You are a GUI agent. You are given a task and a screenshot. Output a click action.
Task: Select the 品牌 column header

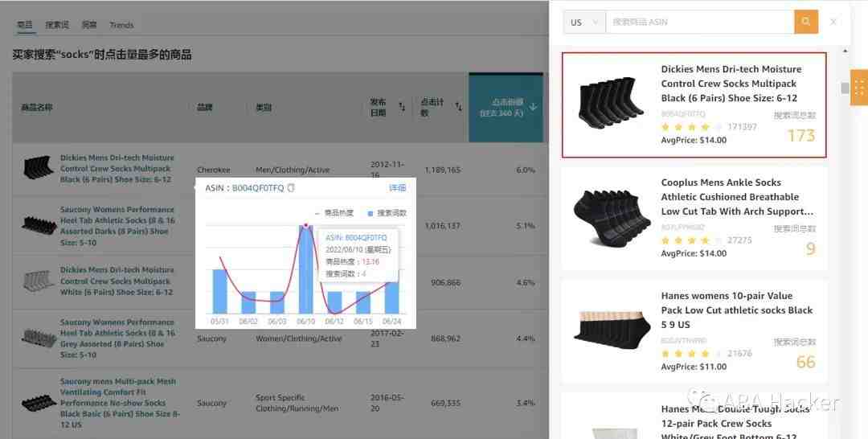tap(204, 107)
